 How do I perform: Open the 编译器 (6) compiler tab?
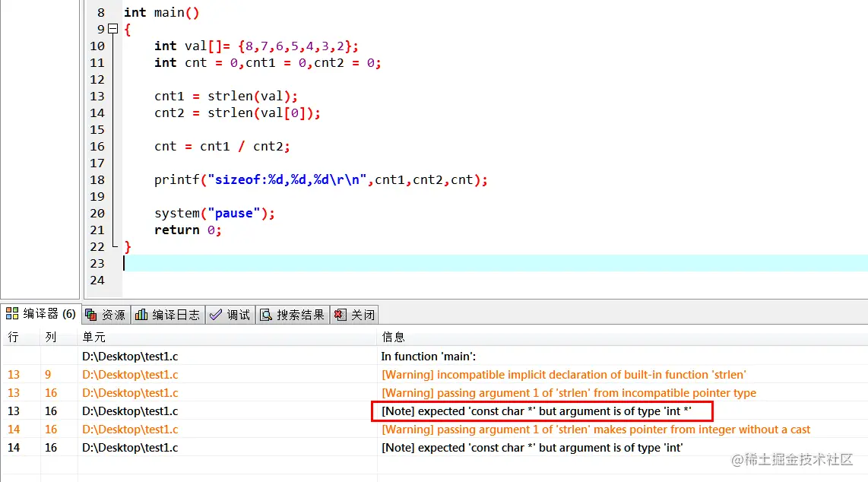click(x=41, y=314)
